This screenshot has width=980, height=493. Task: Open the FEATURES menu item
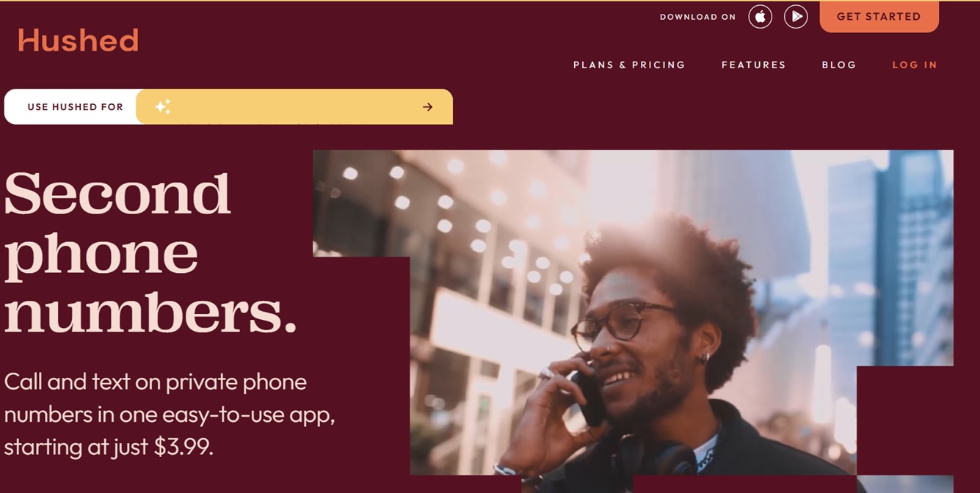click(753, 65)
